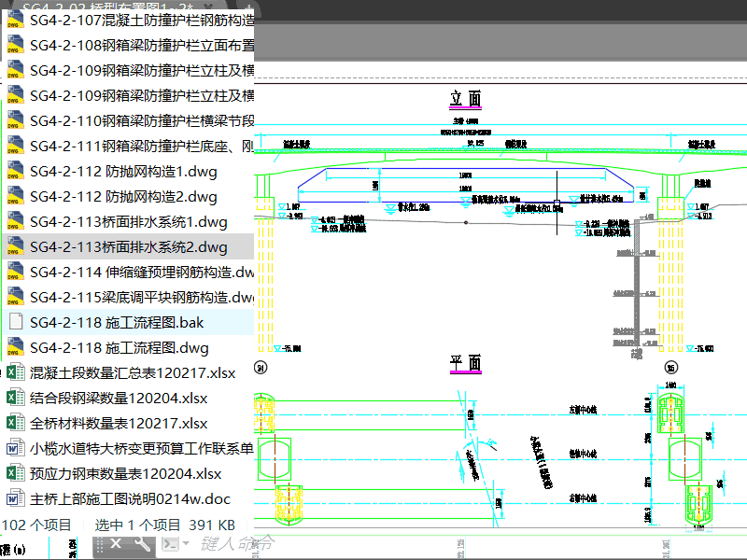Select axis marker circle 25 in drawing
The image size is (747, 560).
coord(670,368)
